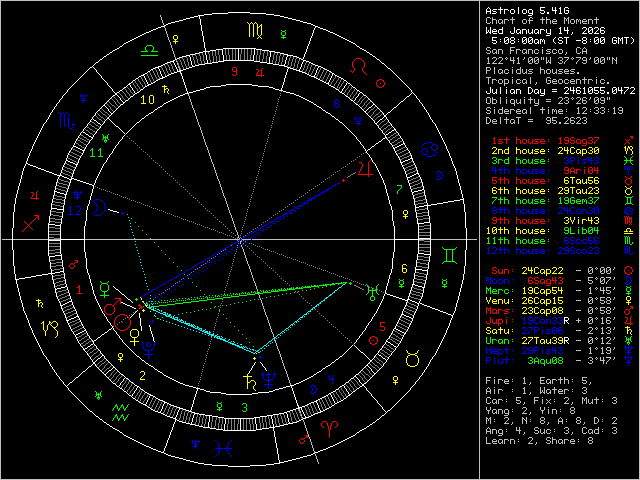The height and width of the screenshot is (480, 640).
Task: Click the red Aries glyph on the zodiac ring
Action: click(329, 429)
